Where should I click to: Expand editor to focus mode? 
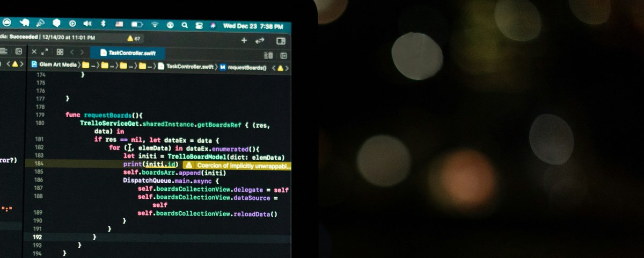(x=45, y=52)
